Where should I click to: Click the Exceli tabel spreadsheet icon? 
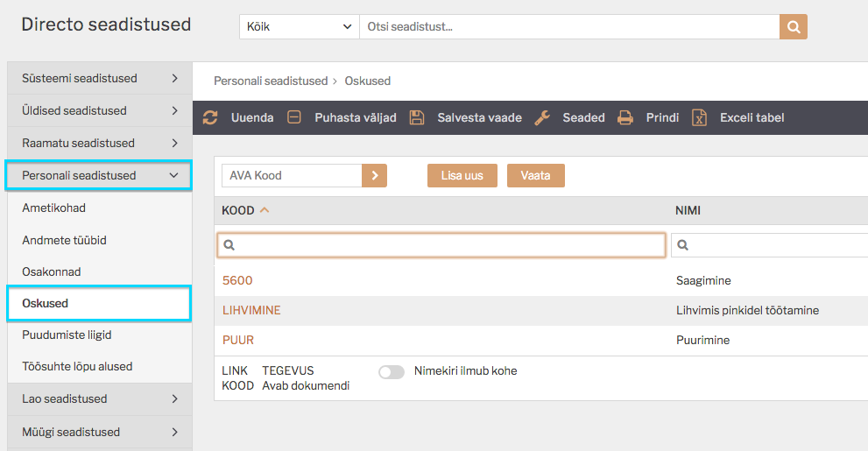pos(699,117)
